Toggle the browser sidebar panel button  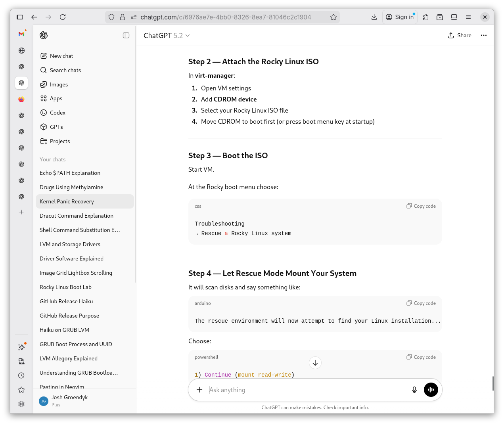(x=20, y=17)
